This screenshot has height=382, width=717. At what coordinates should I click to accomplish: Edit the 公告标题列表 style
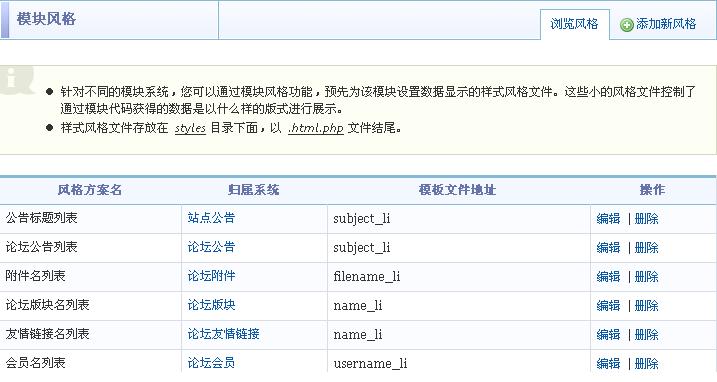pyautogui.click(x=608, y=219)
